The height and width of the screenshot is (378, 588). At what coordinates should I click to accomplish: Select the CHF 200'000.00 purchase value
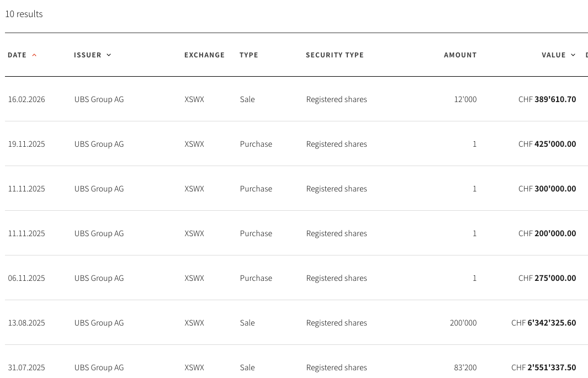(547, 234)
